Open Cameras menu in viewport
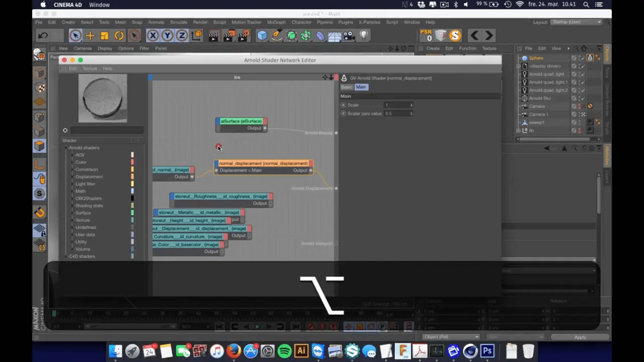The width and height of the screenshot is (644, 362). tap(83, 48)
